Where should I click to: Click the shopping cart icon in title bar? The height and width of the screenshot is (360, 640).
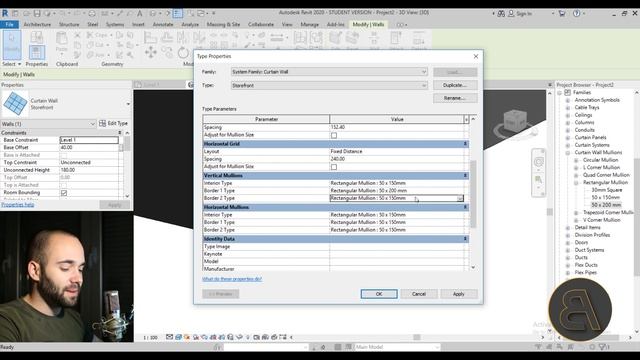[x=562, y=13]
